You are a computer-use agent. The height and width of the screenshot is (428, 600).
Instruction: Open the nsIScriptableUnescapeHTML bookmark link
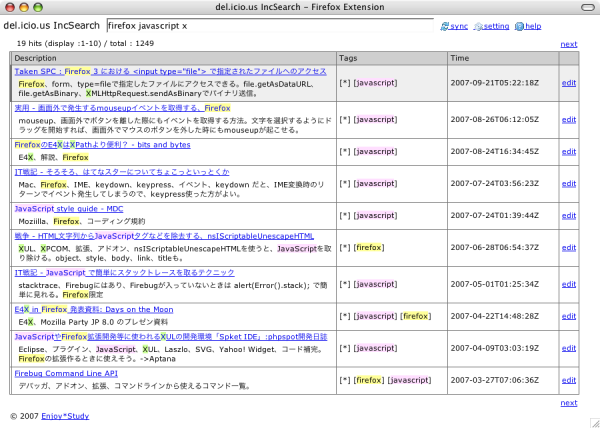164,236
